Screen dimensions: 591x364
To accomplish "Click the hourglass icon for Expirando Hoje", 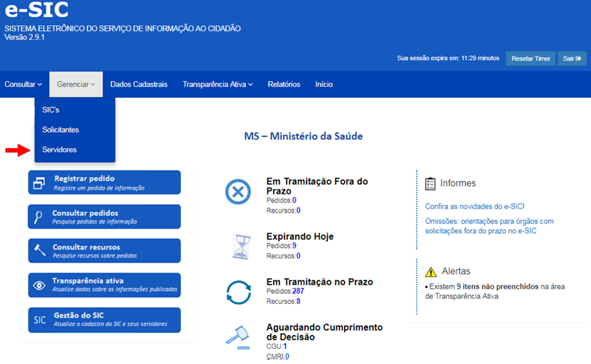I will [x=241, y=247].
